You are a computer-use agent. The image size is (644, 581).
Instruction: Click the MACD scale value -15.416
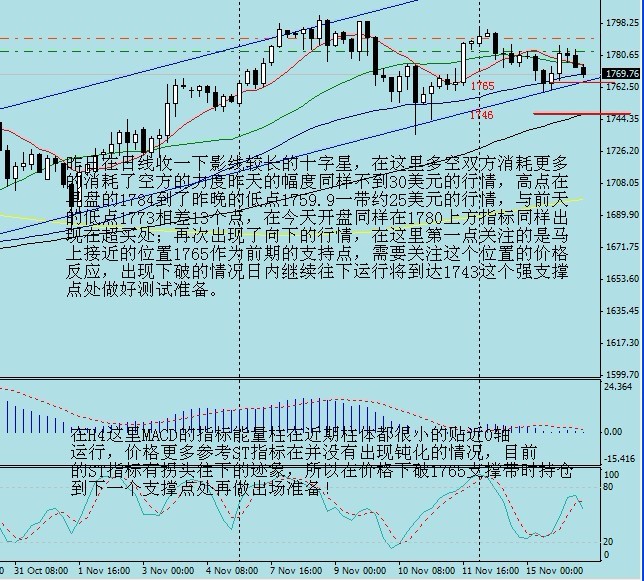pyautogui.click(x=619, y=459)
